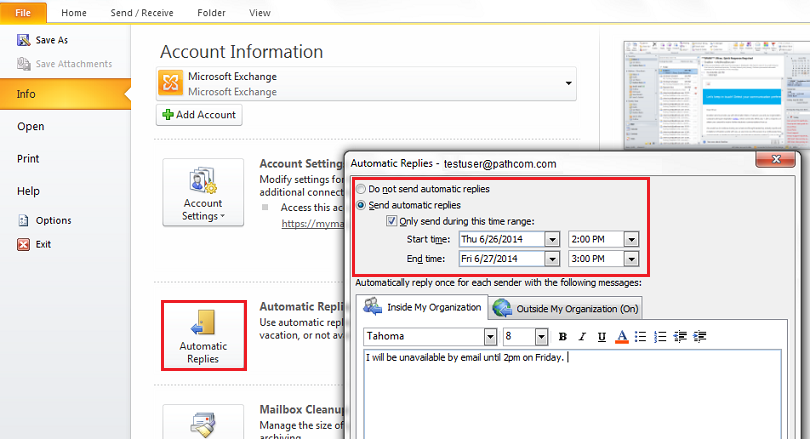This screenshot has height=439, width=810.
Task: Choose font color with red A icon
Action: [x=622, y=337]
